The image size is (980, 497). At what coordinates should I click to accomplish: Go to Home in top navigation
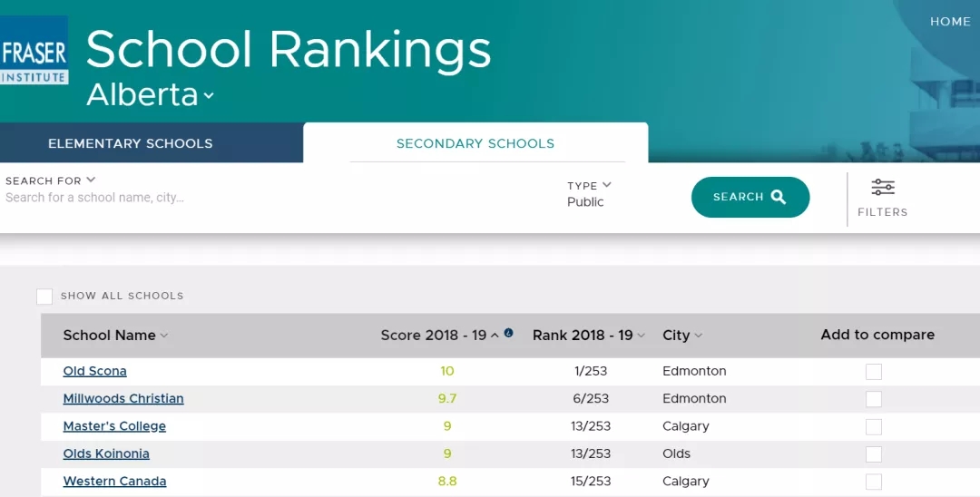point(950,22)
